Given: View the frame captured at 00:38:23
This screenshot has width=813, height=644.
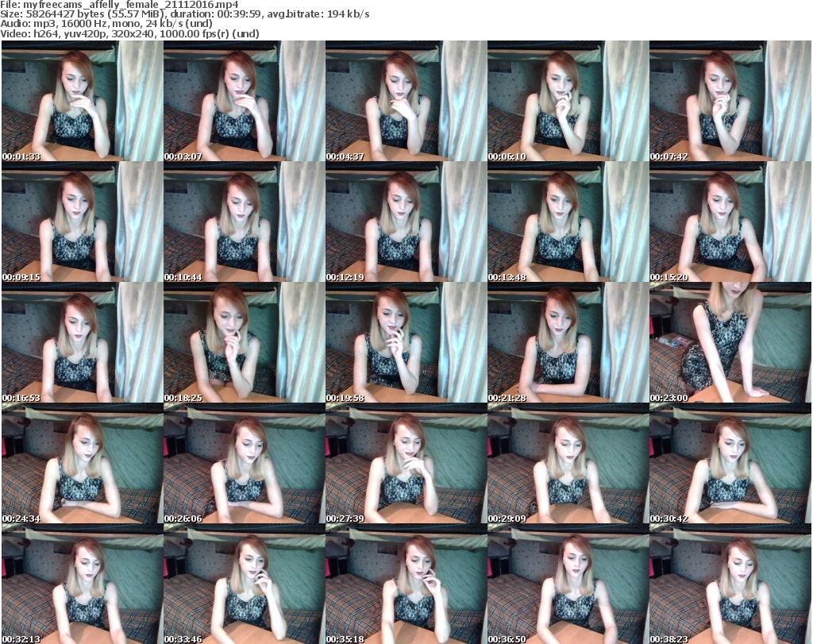Looking at the screenshot, I should (x=730, y=584).
